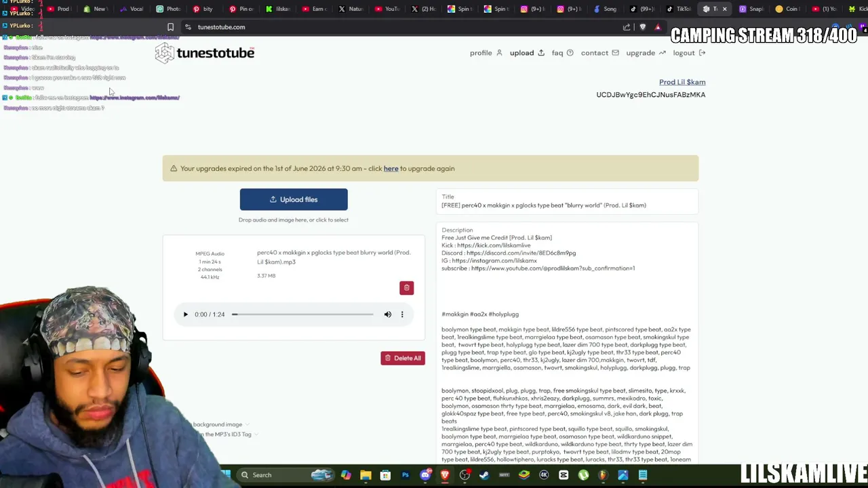Open site settings icon beside the URL
The width and height of the screenshot is (868, 488).
pos(188,27)
